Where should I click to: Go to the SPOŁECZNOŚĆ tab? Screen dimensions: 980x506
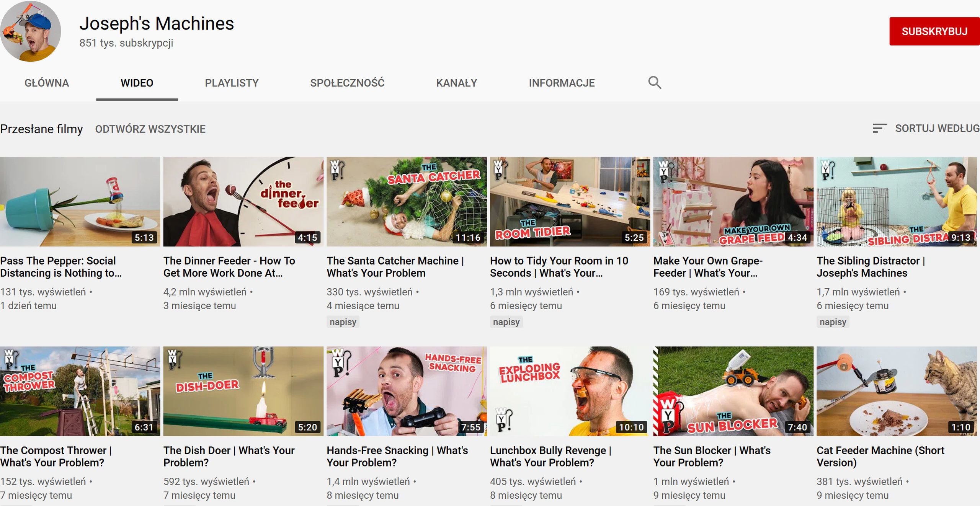[x=347, y=83]
